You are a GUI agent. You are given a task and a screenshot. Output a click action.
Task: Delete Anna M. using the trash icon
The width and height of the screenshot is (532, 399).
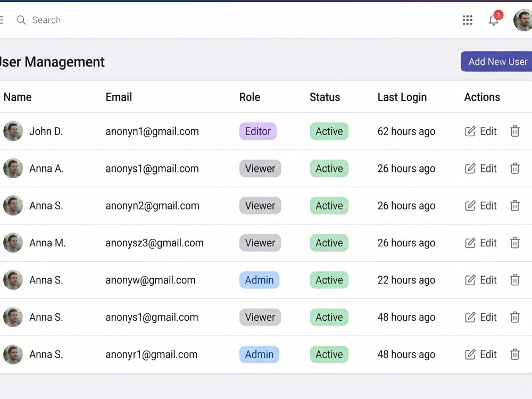coord(514,243)
